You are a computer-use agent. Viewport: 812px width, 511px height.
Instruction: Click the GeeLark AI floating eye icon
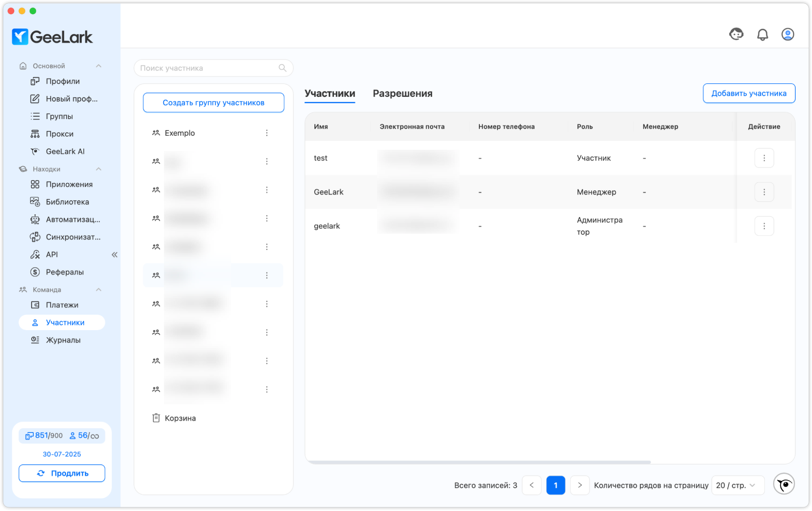784,484
